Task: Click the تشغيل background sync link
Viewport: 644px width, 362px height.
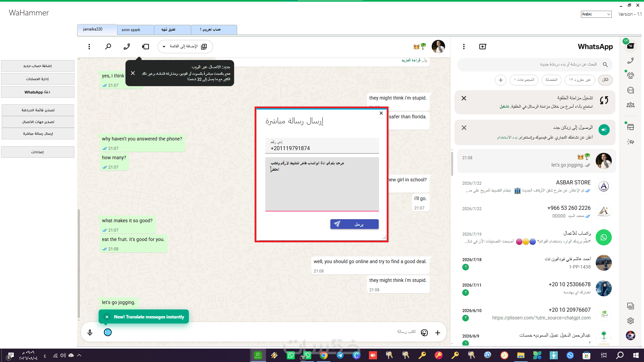Action: click(x=504, y=107)
